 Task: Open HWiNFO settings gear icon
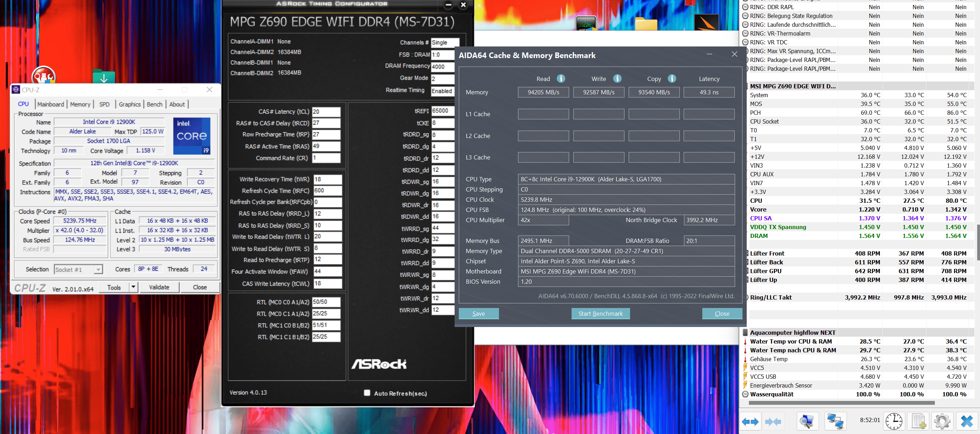pyautogui.click(x=942, y=421)
